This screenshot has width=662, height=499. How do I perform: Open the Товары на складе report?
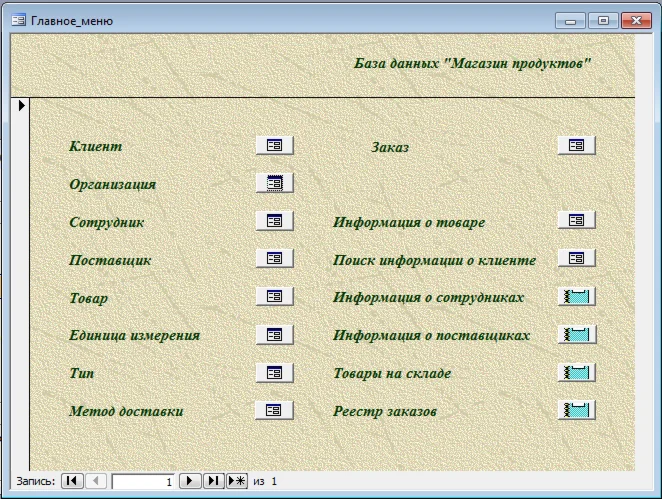coord(576,373)
